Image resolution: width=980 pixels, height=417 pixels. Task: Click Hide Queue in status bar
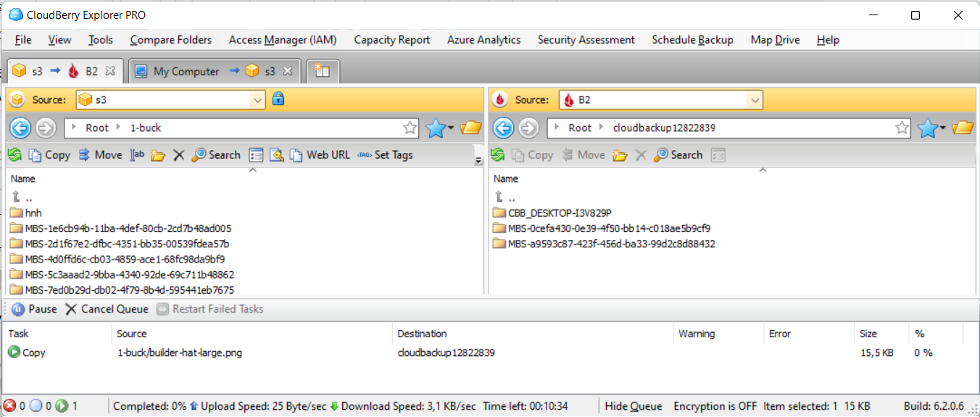click(634, 406)
